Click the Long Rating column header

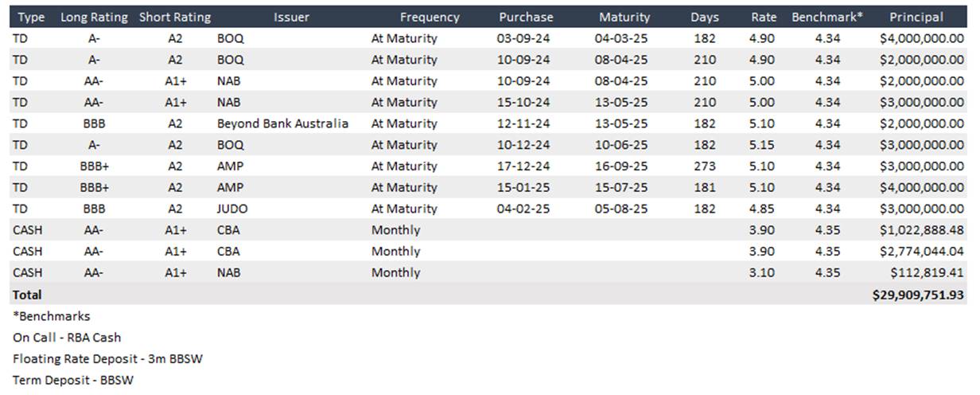tap(94, 17)
